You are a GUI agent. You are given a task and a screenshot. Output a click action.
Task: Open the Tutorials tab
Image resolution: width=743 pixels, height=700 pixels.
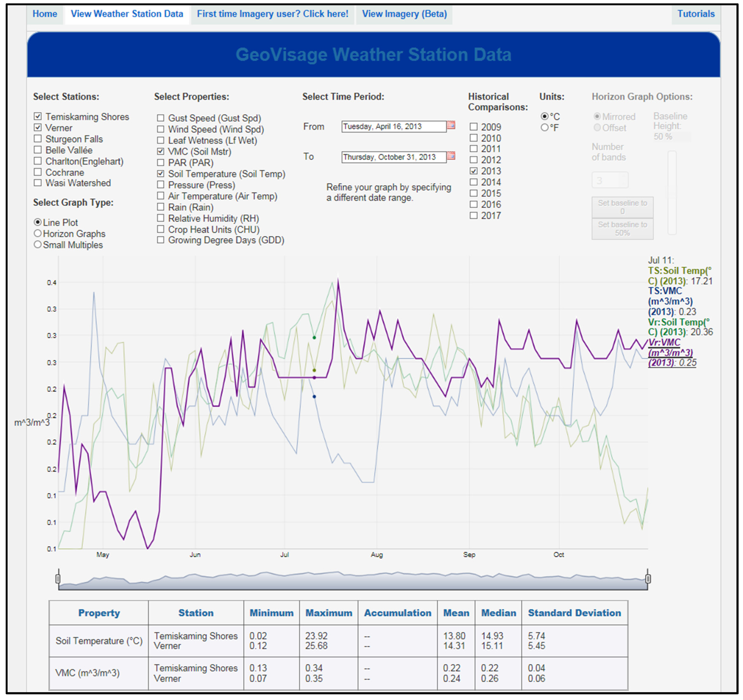(x=696, y=14)
